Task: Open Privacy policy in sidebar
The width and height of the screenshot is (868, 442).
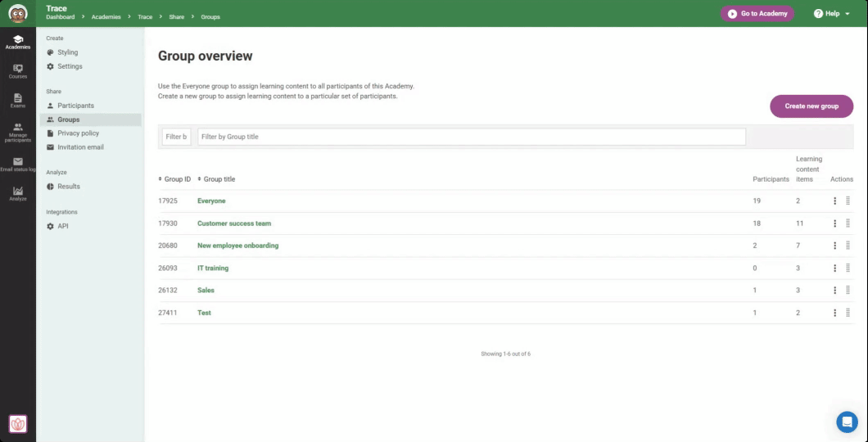Action: pyautogui.click(x=78, y=133)
